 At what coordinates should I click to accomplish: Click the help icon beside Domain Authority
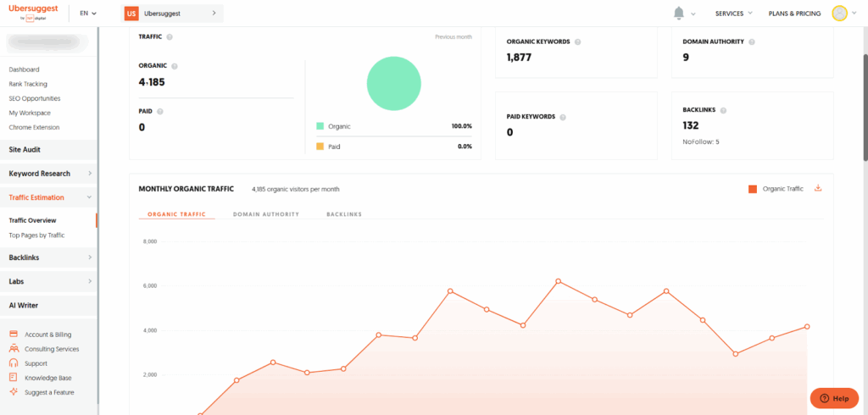(752, 41)
